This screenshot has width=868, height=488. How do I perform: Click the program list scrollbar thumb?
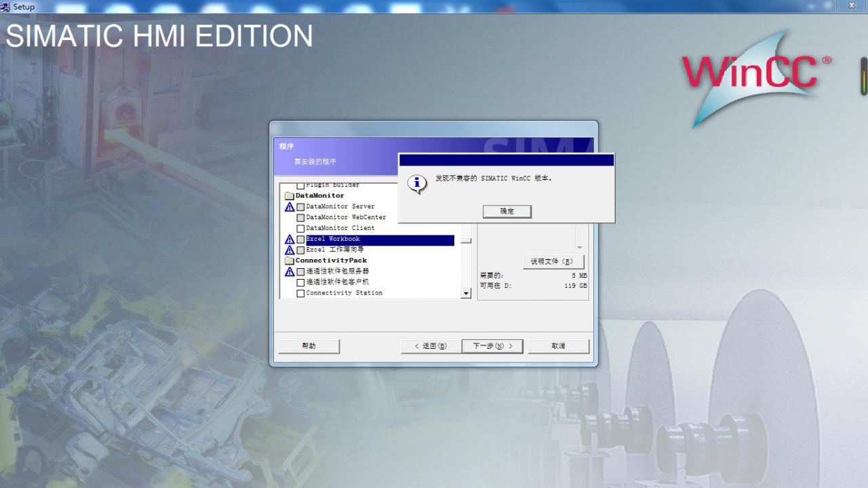click(466, 240)
